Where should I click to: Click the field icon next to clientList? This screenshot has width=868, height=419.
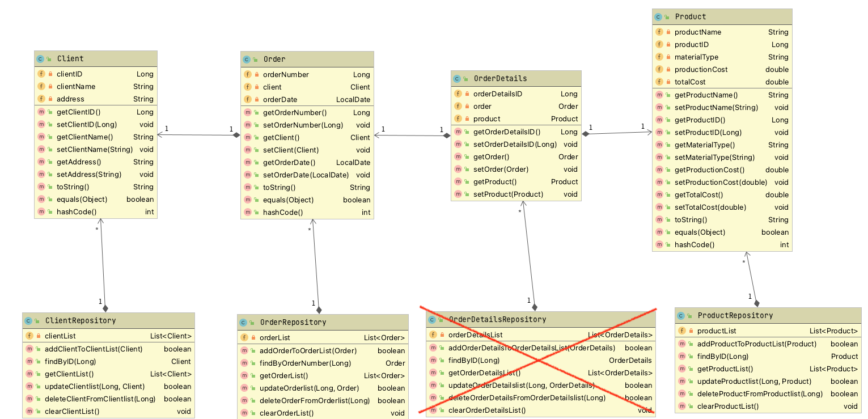pos(29,336)
